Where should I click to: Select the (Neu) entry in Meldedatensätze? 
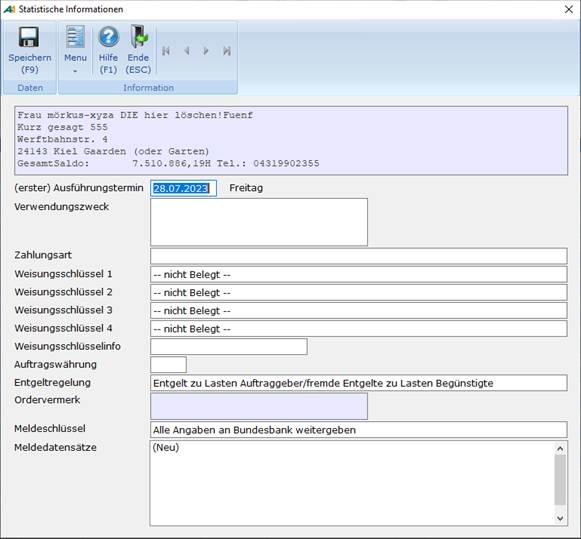click(x=166, y=447)
